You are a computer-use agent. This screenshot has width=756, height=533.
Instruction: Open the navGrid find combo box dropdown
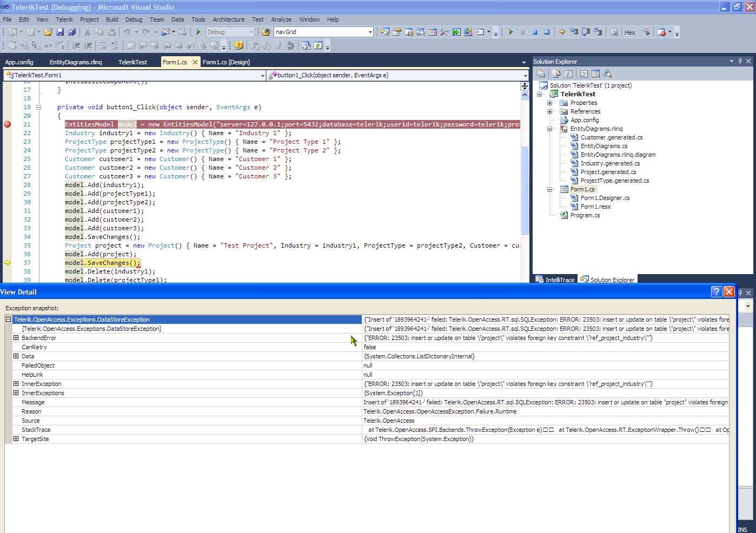370,32
